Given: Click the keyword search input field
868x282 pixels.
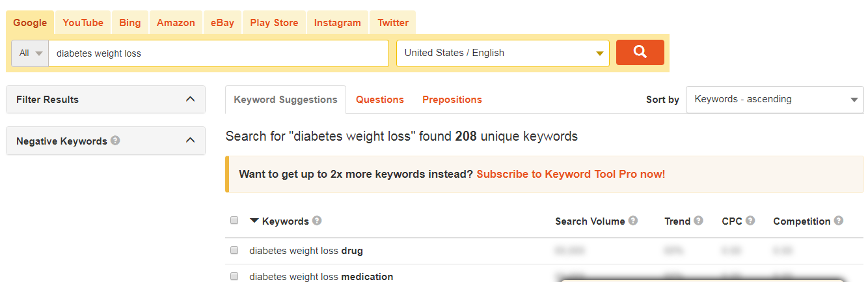Looking at the screenshot, I should [x=219, y=53].
